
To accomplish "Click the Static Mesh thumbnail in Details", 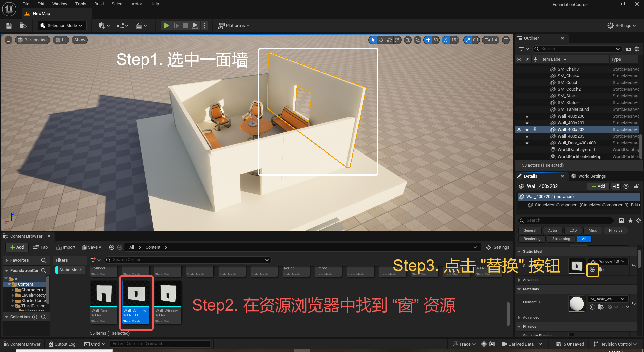I will pyautogui.click(x=577, y=266).
